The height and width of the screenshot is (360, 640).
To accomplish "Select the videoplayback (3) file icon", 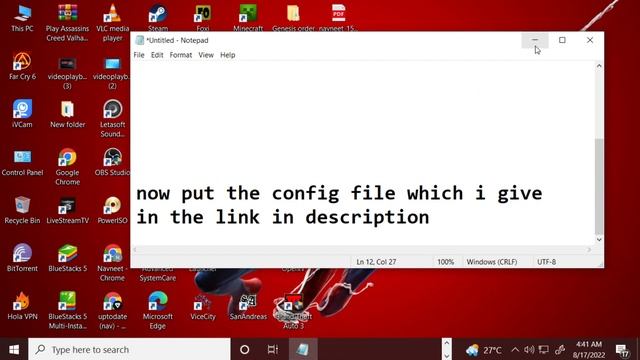I will click(x=67, y=73).
